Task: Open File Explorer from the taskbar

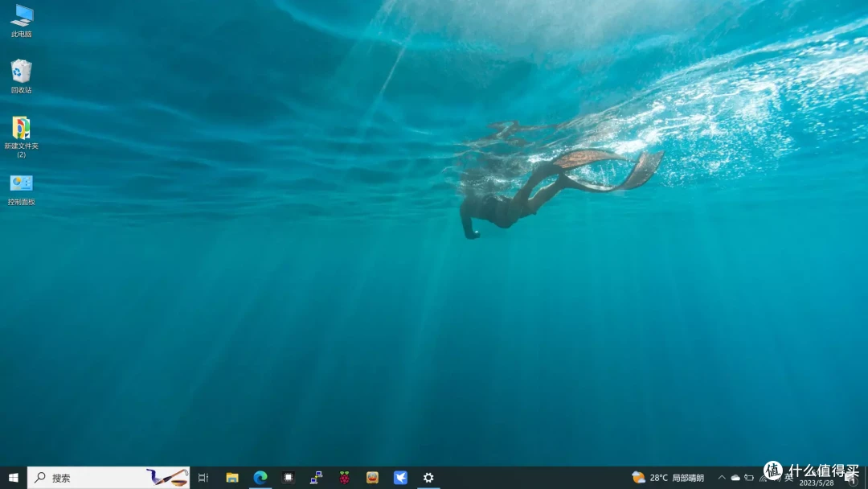Action: coord(232,478)
